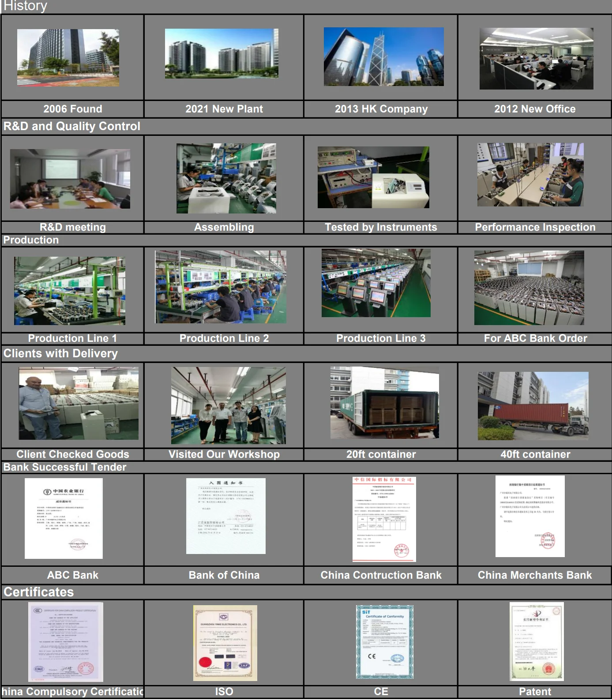Open the China Compulsory Certification certificate image
Viewport: 612px width, 700px height.
click(66, 642)
